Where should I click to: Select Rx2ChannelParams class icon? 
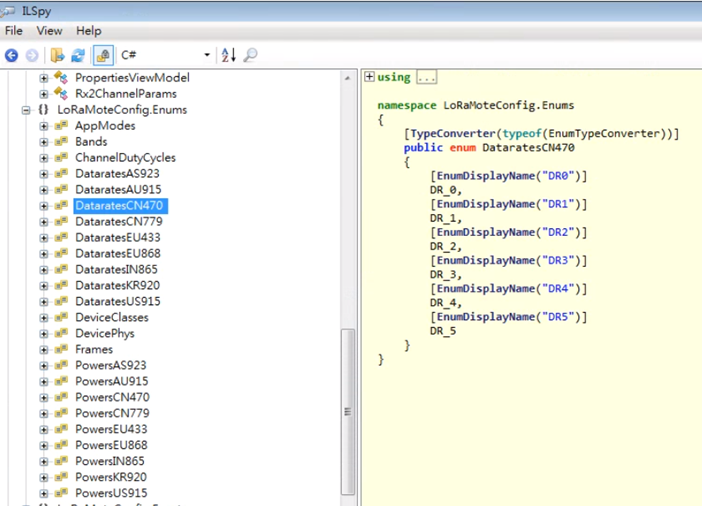(x=61, y=94)
